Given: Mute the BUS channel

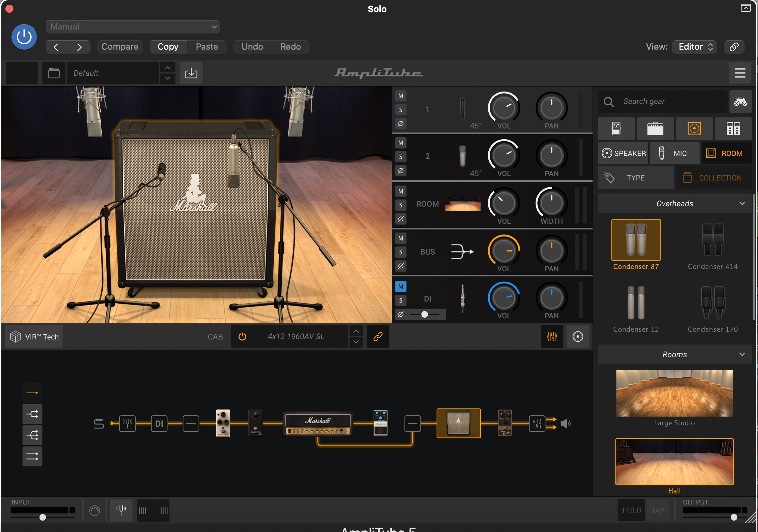Looking at the screenshot, I should 401,238.
